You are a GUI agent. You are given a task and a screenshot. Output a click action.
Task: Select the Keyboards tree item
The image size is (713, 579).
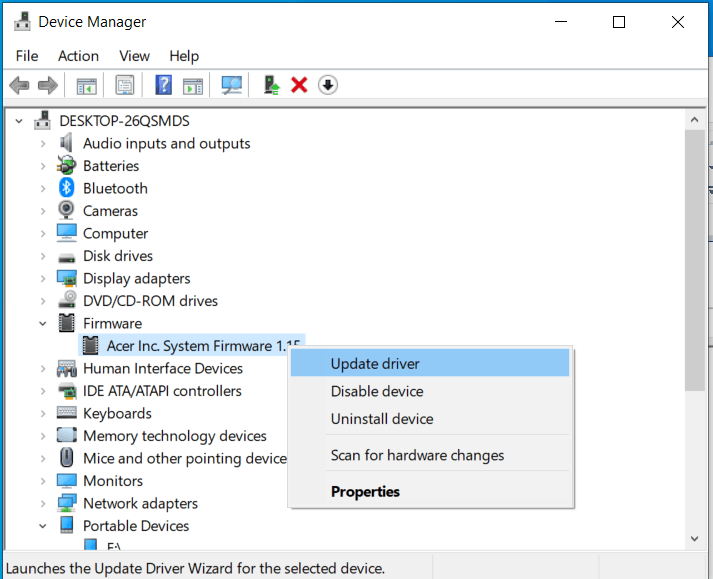click(x=117, y=413)
